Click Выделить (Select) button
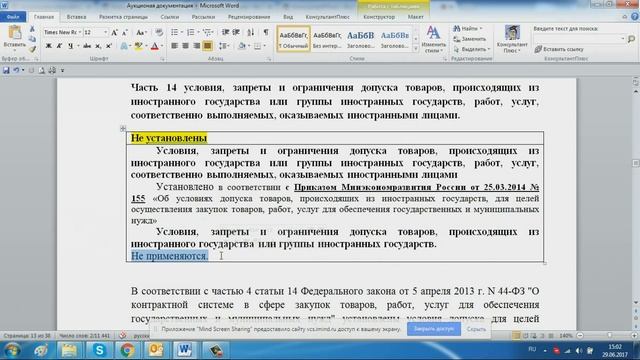 471,49
